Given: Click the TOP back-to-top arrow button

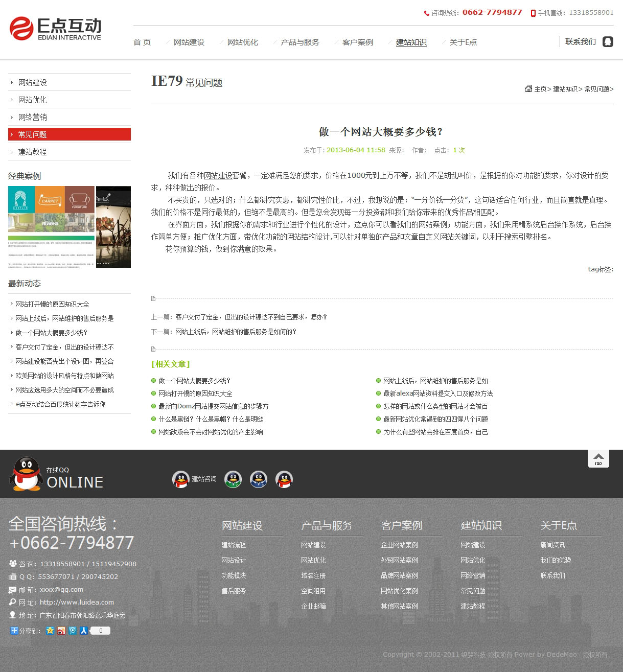Looking at the screenshot, I should 598,458.
